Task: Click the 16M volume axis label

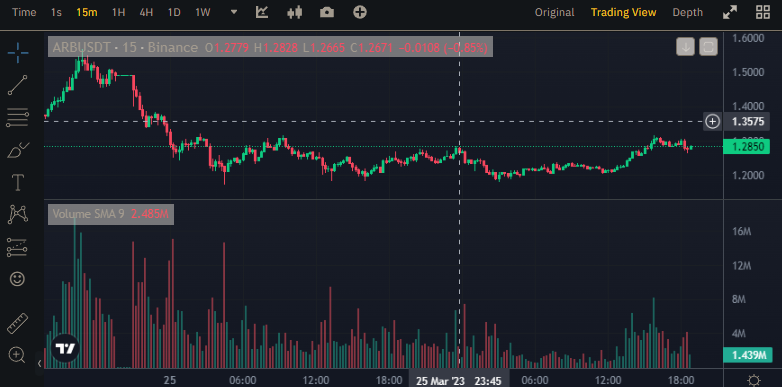Action: click(743, 231)
